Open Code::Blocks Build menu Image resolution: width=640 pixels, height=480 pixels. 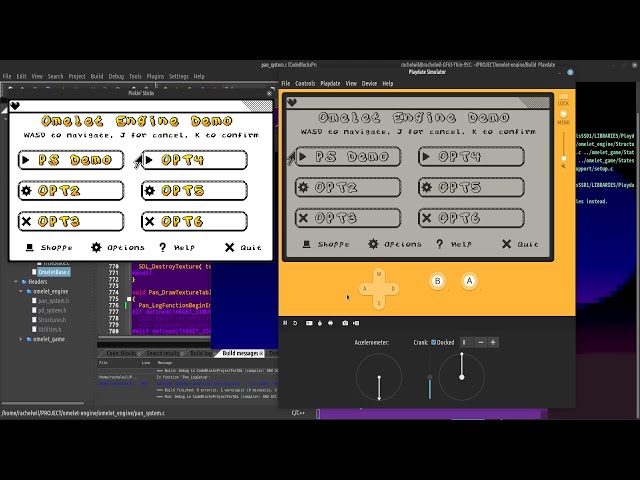[97, 76]
